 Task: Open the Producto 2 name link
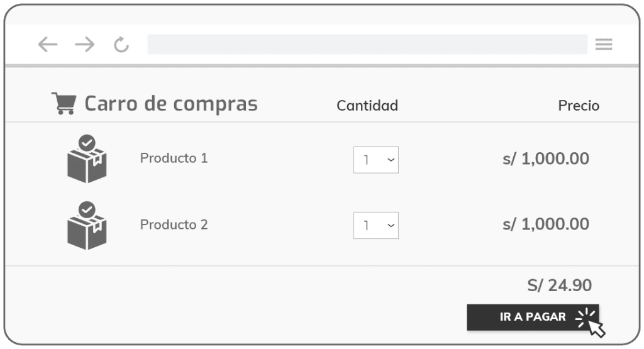coord(174,224)
